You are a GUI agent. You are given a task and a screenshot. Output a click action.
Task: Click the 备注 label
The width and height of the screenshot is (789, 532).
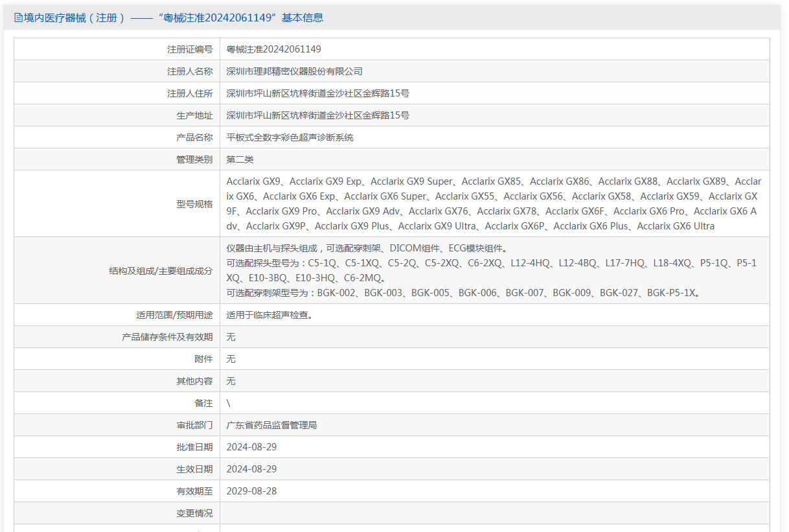click(203, 403)
